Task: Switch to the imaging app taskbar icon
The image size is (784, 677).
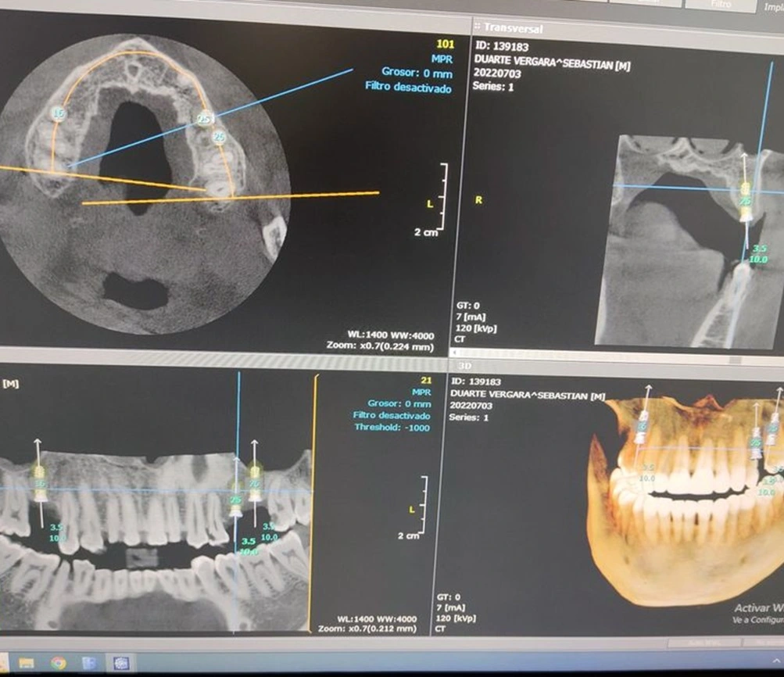Action: (120, 664)
